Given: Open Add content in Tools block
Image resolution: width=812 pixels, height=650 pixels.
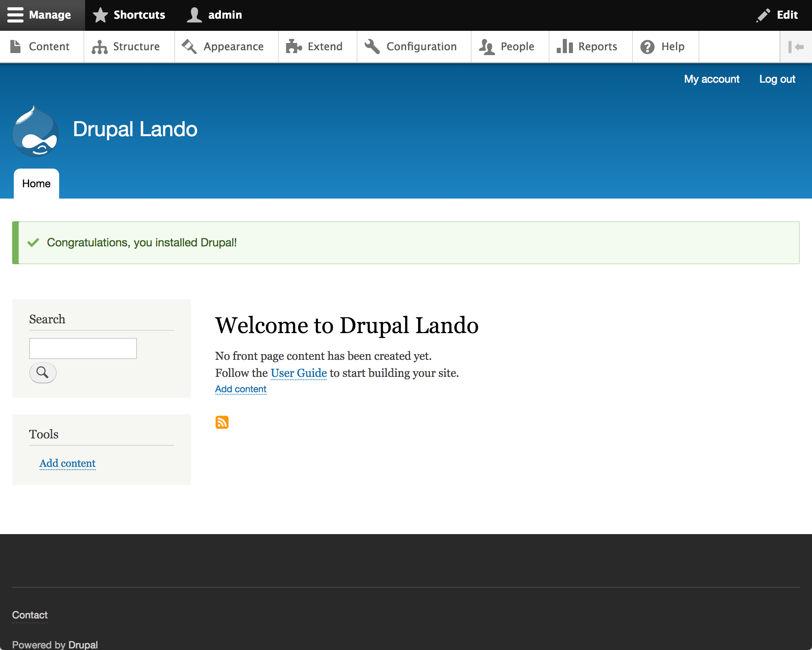Looking at the screenshot, I should click(67, 463).
